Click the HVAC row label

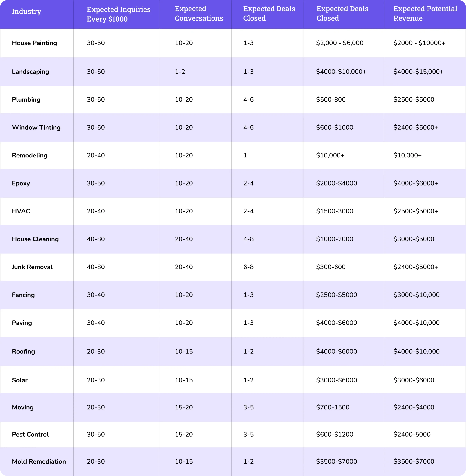tap(21, 211)
